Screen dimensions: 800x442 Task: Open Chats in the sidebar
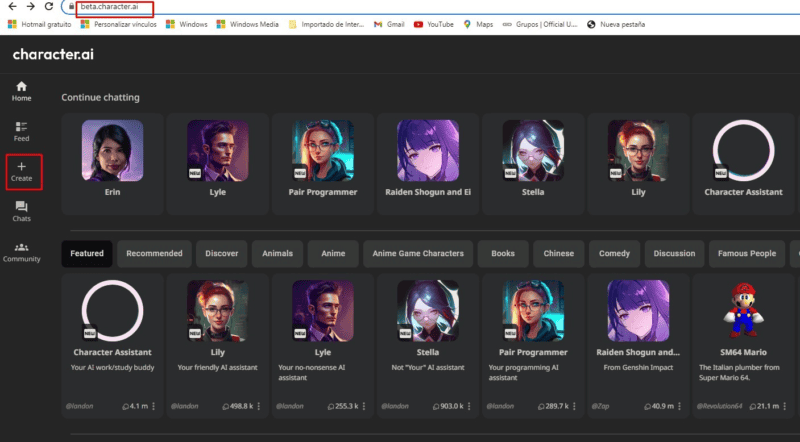(x=21, y=211)
